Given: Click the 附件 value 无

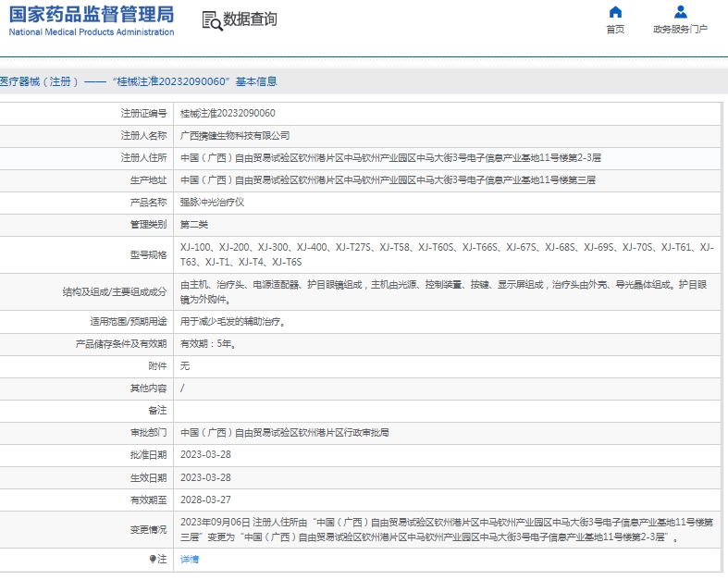Looking at the screenshot, I should pos(185,366).
